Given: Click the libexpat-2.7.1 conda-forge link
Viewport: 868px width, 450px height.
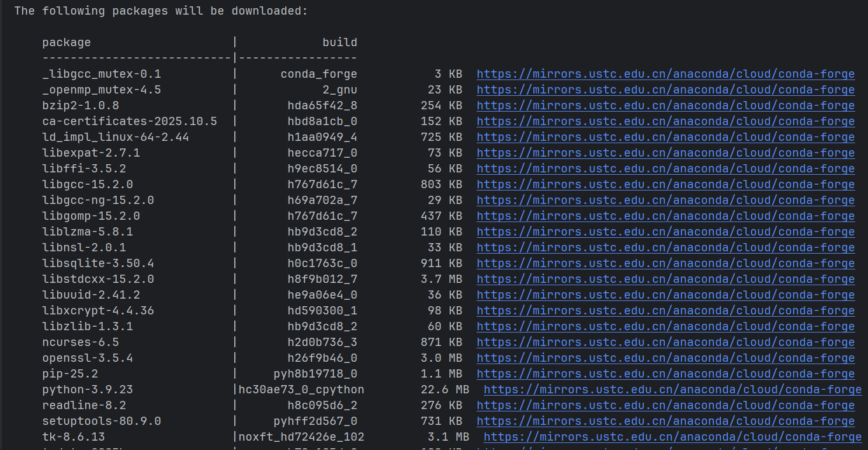Looking at the screenshot, I should coord(666,153).
